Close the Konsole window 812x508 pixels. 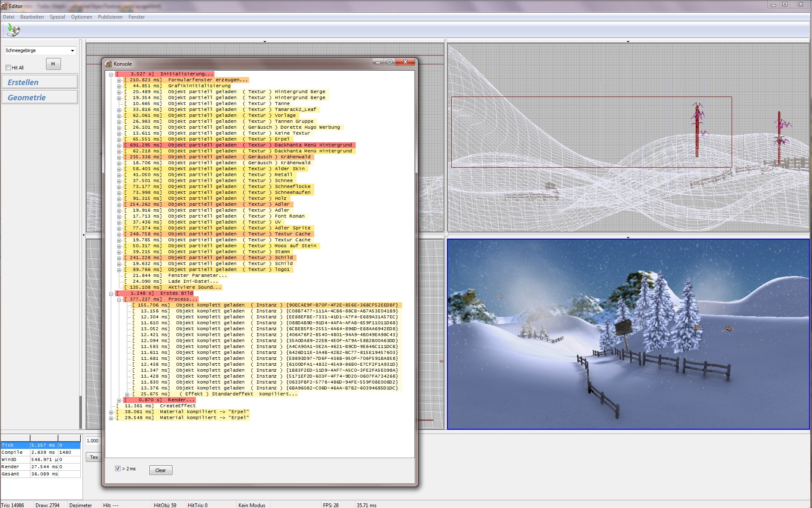pos(405,62)
